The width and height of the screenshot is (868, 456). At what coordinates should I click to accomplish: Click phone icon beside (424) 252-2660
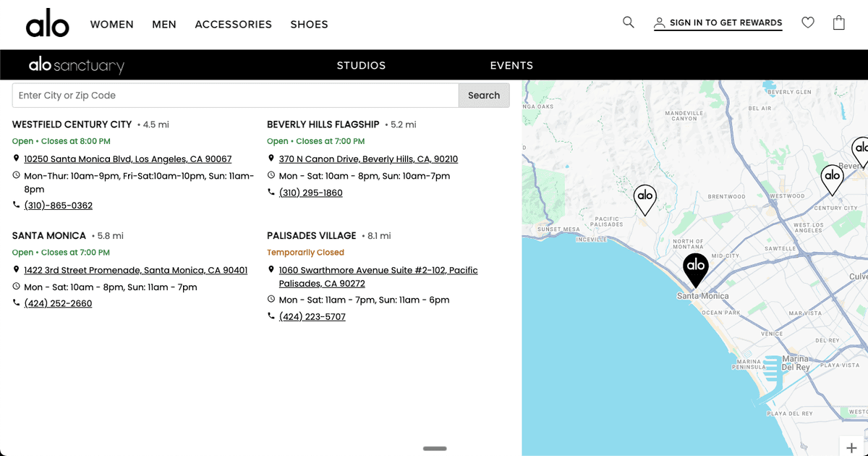[x=17, y=303]
